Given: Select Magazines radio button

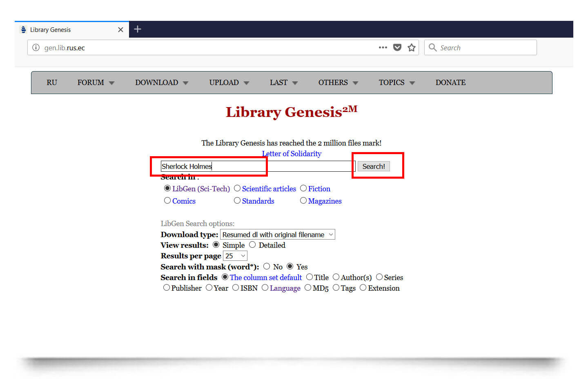Looking at the screenshot, I should (x=303, y=201).
